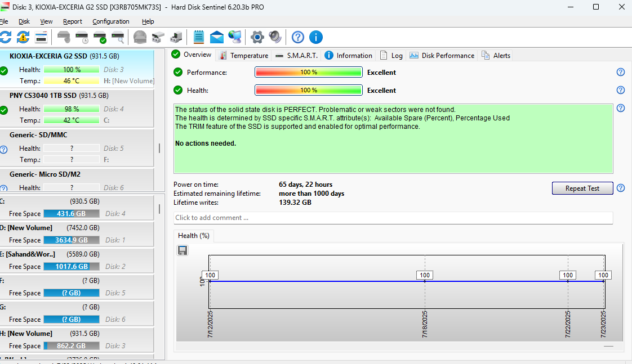Click the second drive cabinet toolbar icon

click(x=176, y=38)
